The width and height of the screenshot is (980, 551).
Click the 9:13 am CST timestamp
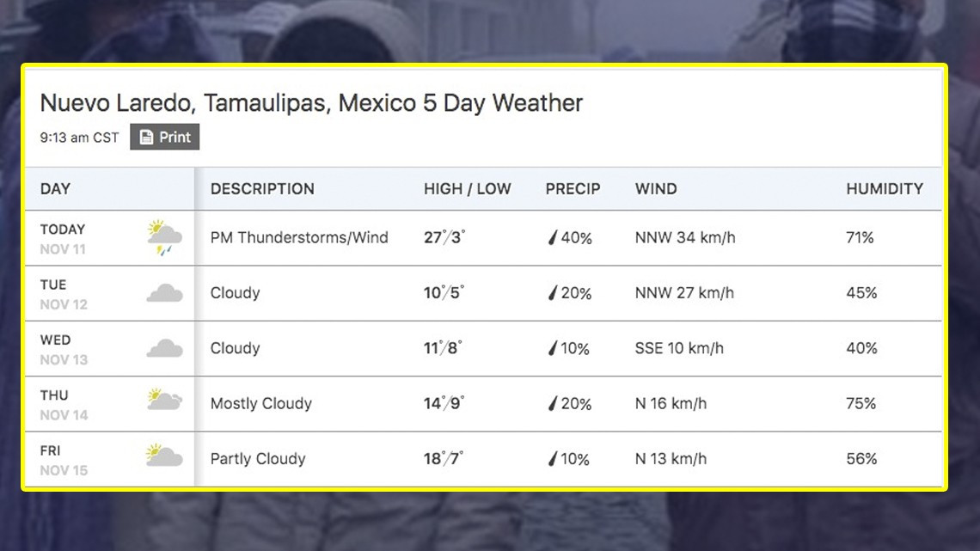click(x=78, y=136)
